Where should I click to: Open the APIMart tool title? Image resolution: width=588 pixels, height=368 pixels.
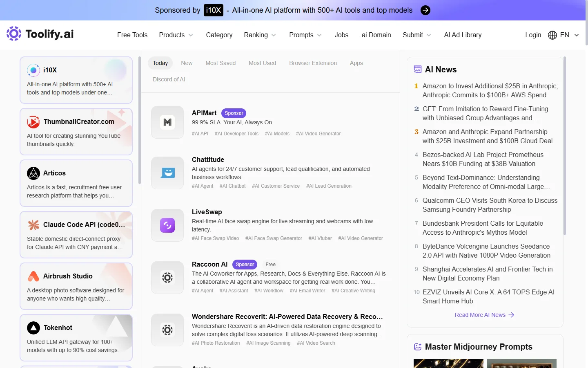click(204, 113)
